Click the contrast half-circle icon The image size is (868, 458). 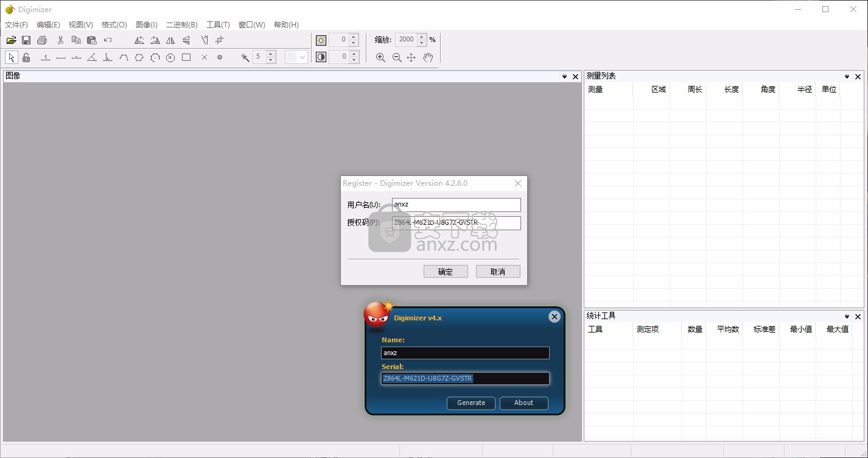point(321,57)
